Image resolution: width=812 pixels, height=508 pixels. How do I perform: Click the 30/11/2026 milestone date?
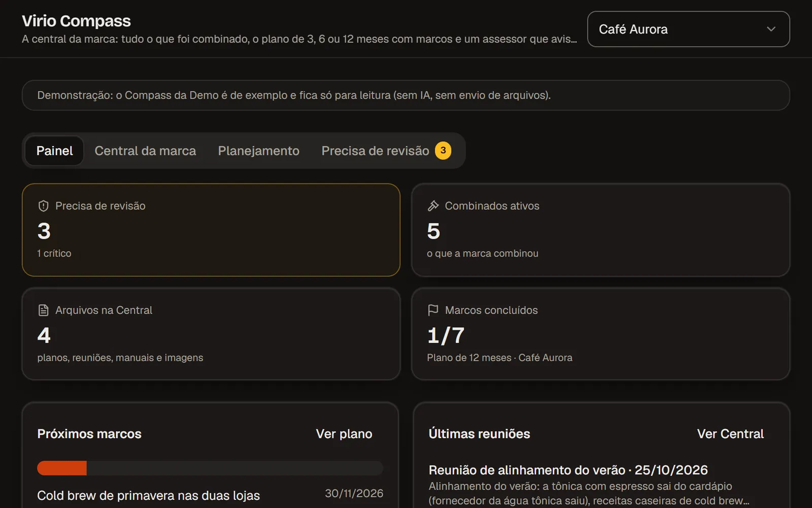[x=354, y=493]
